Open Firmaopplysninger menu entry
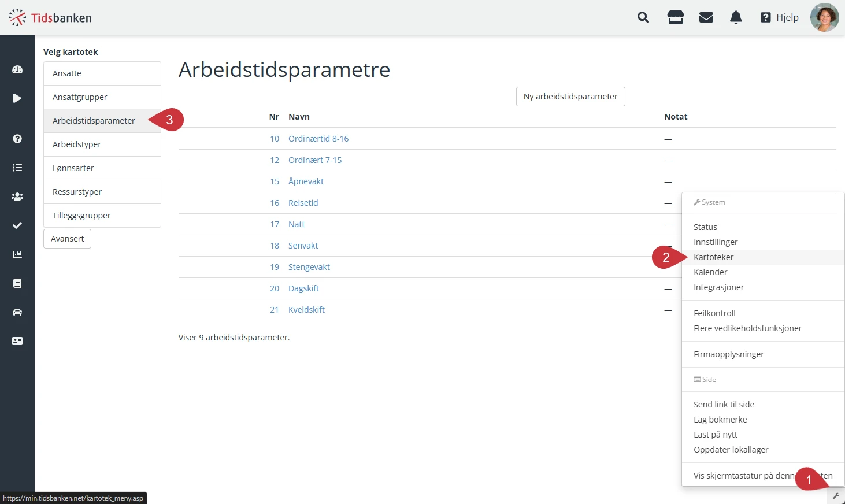 (x=728, y=354)
